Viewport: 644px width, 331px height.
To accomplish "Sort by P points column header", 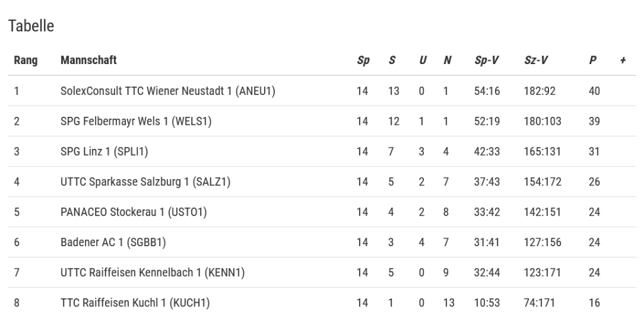I will [593, 60].
